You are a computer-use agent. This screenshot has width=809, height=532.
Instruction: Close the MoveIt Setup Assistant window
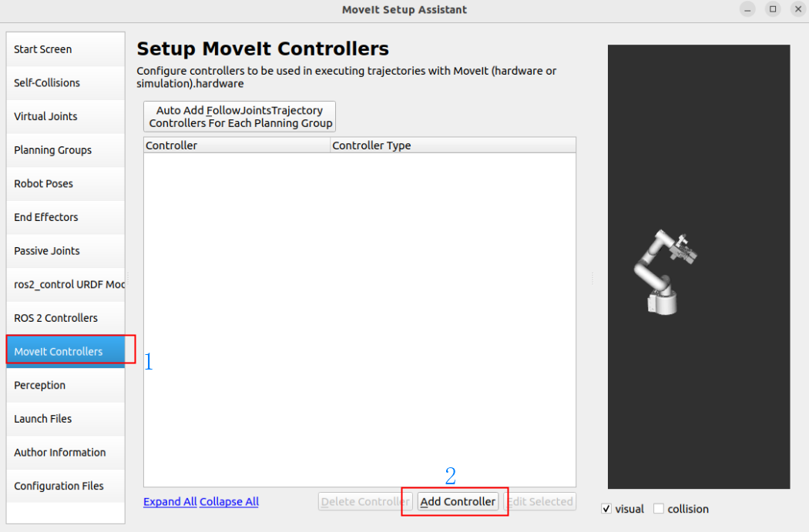click(x=798, y=9)
